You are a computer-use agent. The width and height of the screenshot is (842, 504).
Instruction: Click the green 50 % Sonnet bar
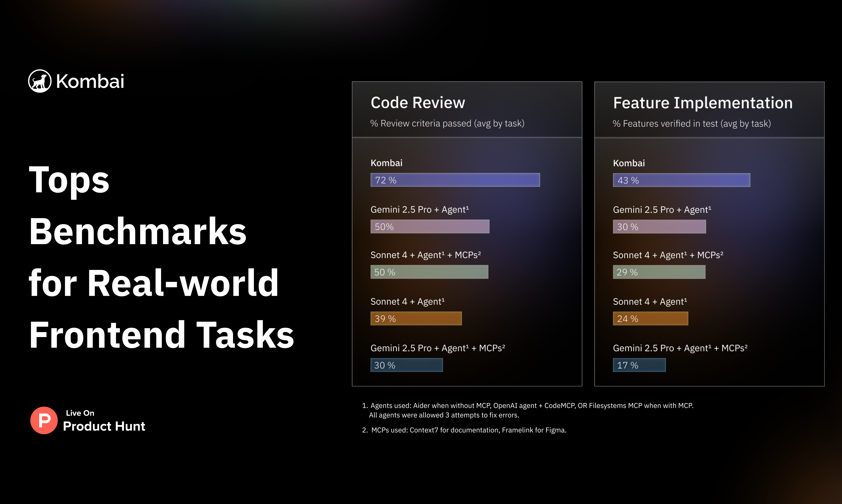429,272
